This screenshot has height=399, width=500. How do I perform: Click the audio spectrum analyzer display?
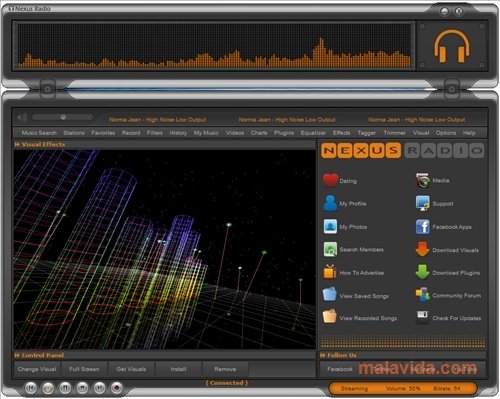tap(214, 46)
